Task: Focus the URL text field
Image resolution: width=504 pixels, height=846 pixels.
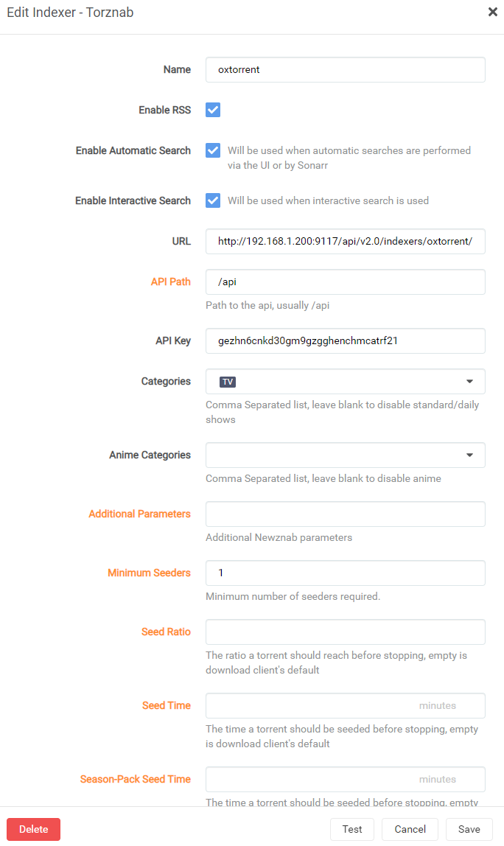Action: (345, 241)
